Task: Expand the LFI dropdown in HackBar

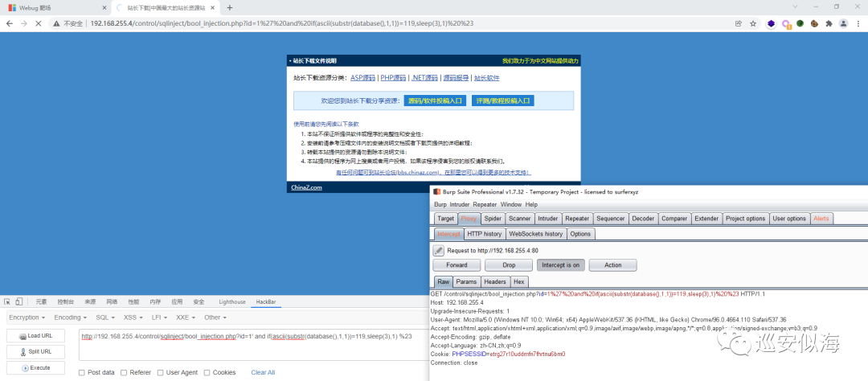Action: pyautogui.click(x=161, y=317)
